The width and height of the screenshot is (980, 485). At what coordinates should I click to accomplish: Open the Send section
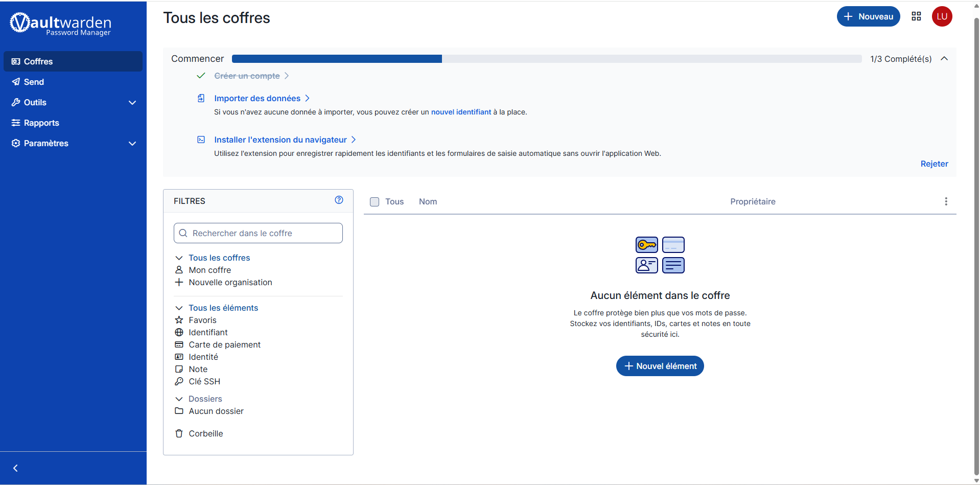[34, 82]
